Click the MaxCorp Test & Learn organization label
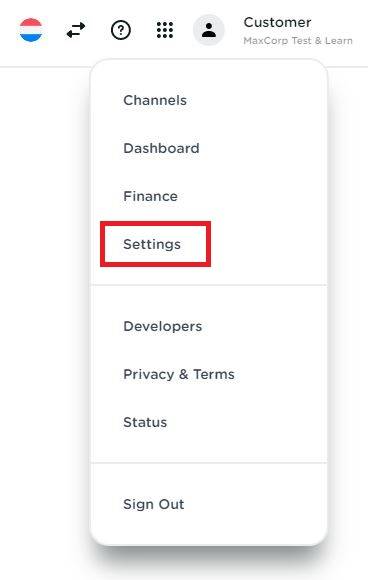 tap(298, 41)
